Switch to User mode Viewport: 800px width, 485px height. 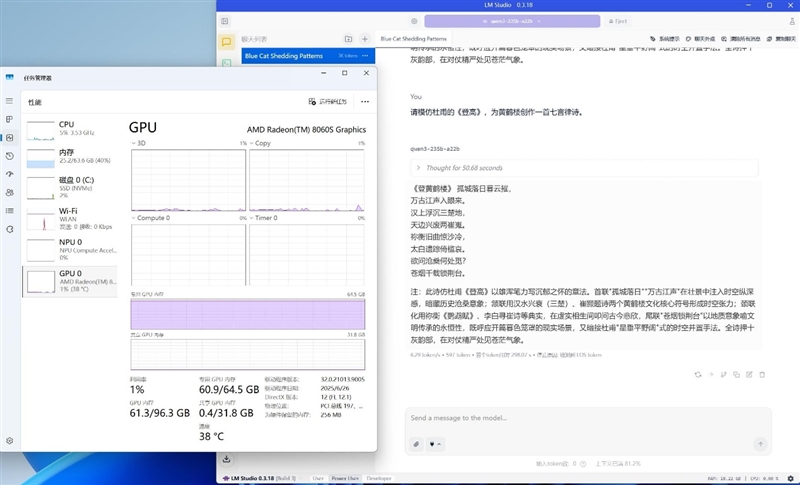318,479
